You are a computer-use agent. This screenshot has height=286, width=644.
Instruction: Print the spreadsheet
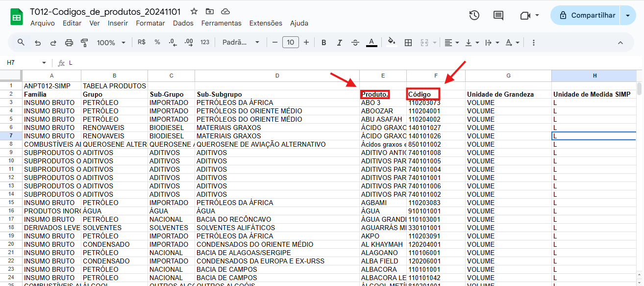click(x=69, y=43)
